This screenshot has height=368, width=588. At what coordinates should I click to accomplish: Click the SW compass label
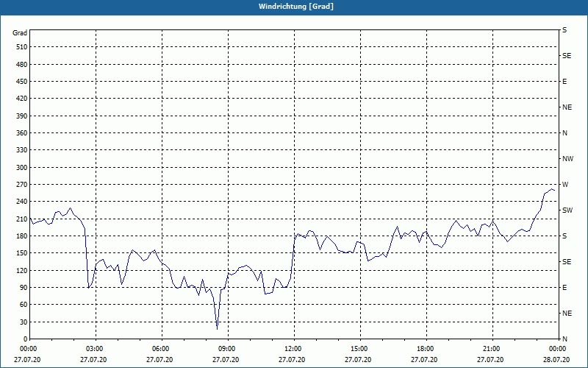567,210
